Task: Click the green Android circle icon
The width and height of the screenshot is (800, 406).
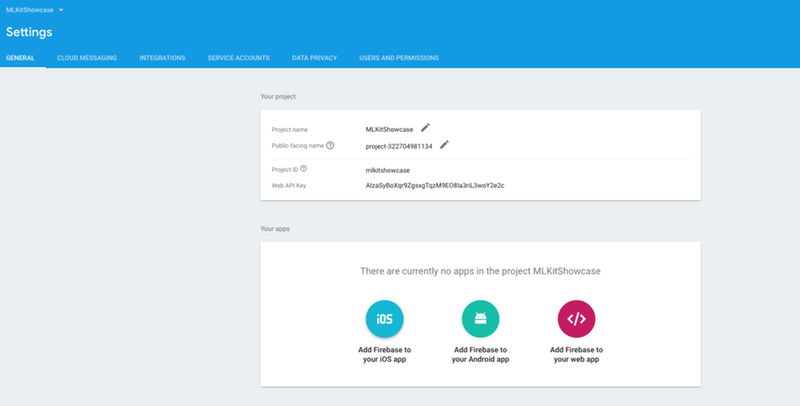Action: [481, 319]
